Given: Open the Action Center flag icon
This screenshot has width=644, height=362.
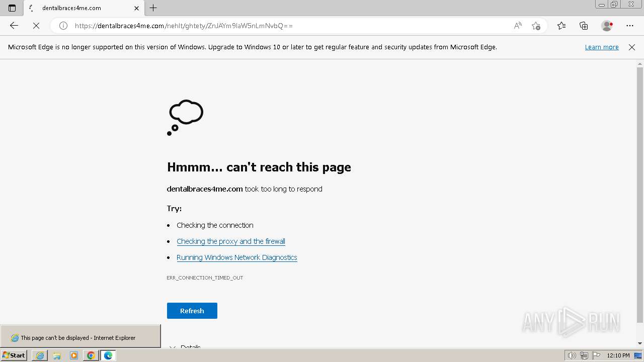Looking at the screenshot, I should click(596, 355).
